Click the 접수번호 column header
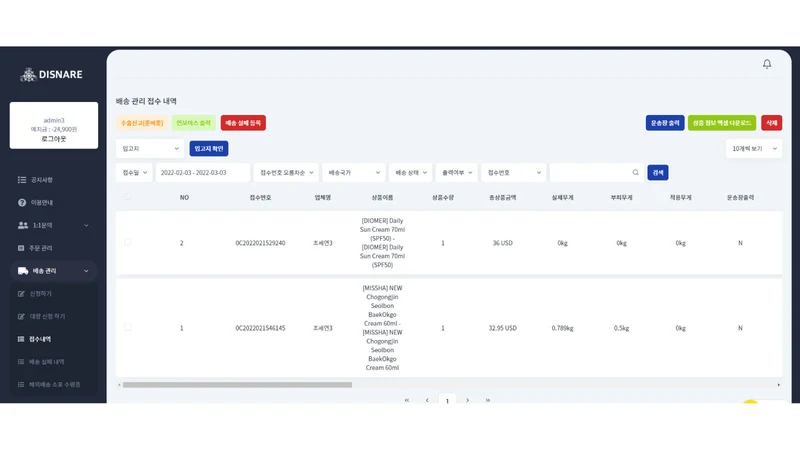 pos(260,197)
